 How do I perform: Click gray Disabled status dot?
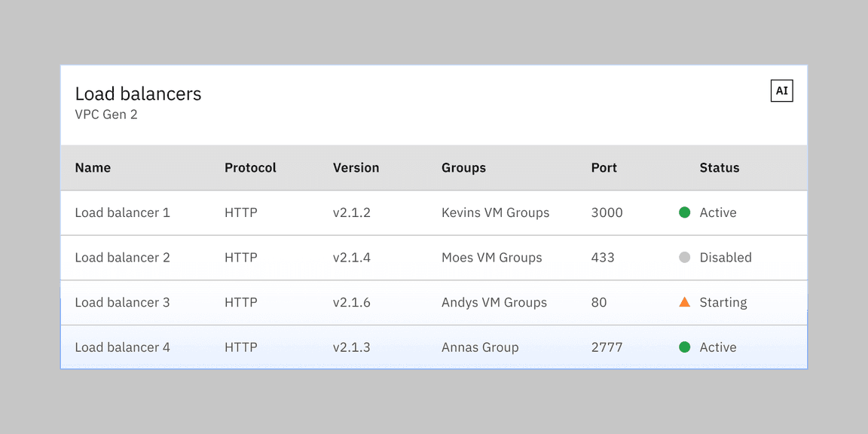pos(684,258)
